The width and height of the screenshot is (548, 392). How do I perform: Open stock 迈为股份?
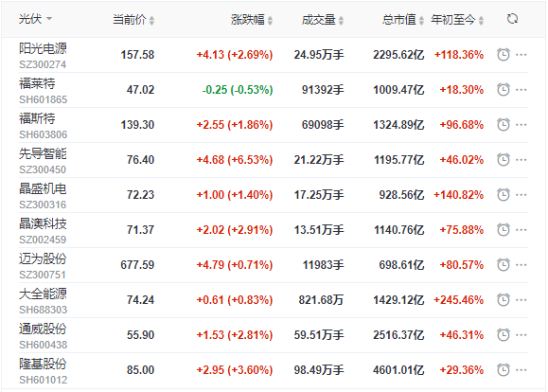pyautogui.click(x=43, y=258)
